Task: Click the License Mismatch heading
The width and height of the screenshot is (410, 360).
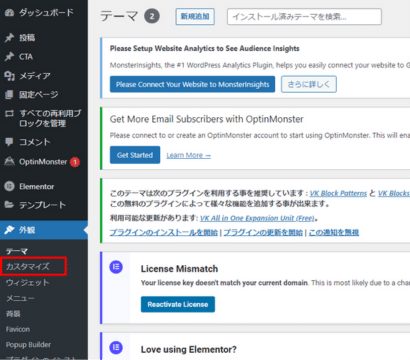Action: pos(179,269)
